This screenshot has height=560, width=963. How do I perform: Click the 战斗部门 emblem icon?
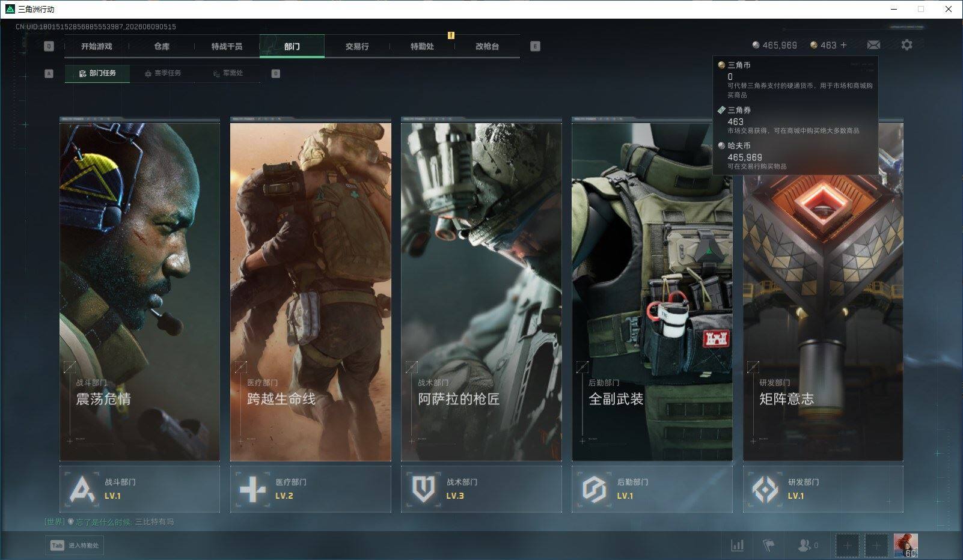click(x=82, y=489)
